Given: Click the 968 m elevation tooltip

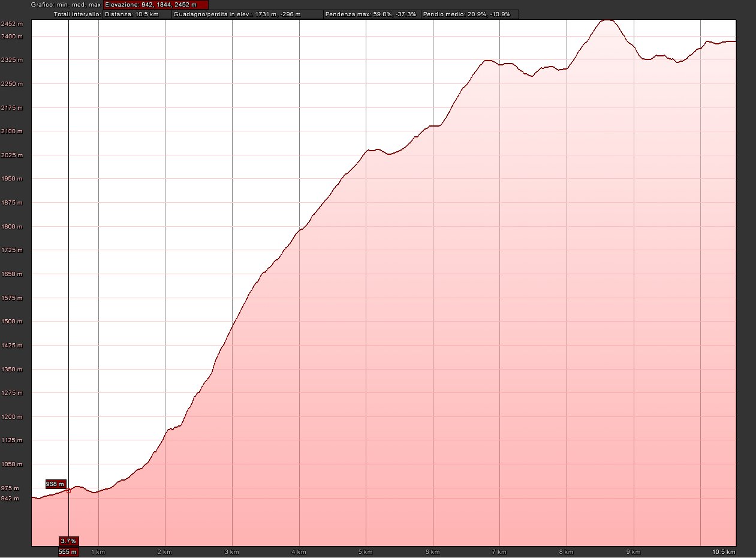Looking at the screenshot, I should click(x=55, y=484).
